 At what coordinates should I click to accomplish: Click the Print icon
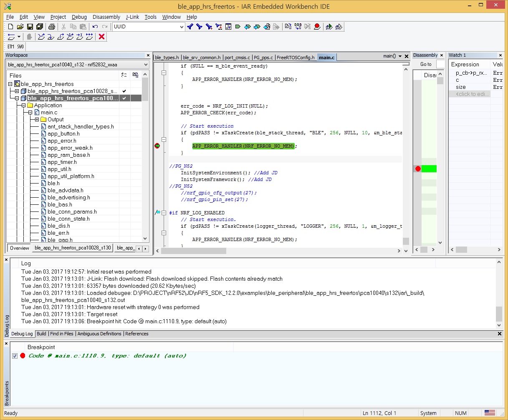coord(51,27)
